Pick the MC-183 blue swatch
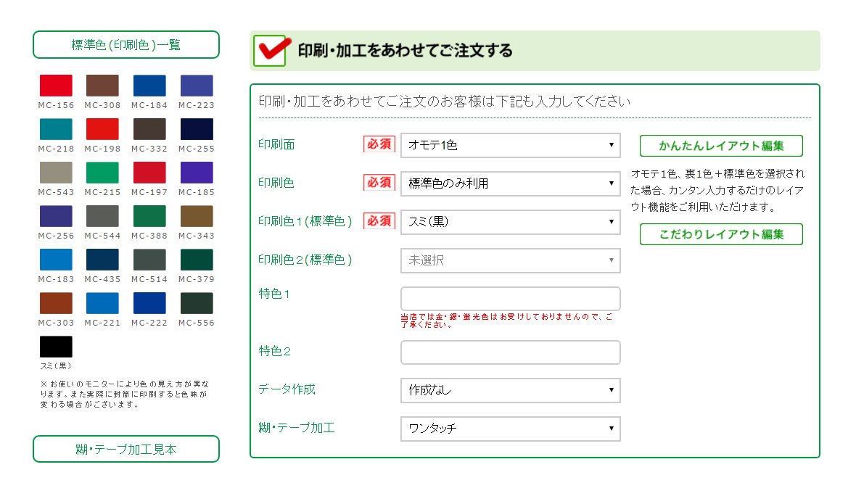 tap(56, 259)
